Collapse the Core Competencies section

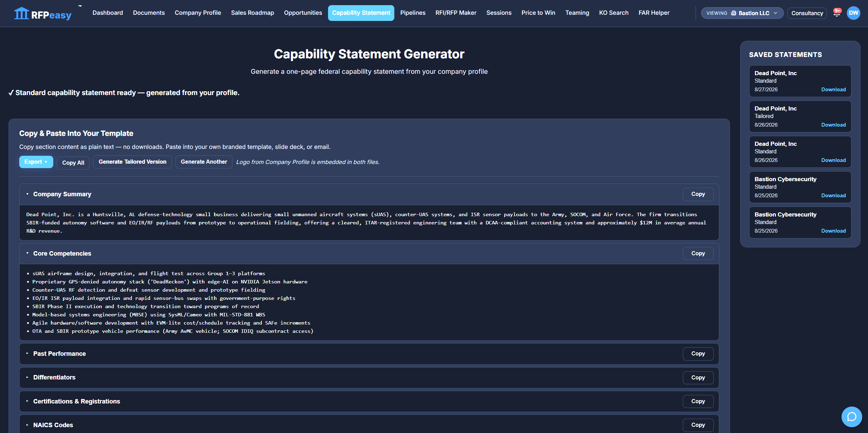pos(27,254)
